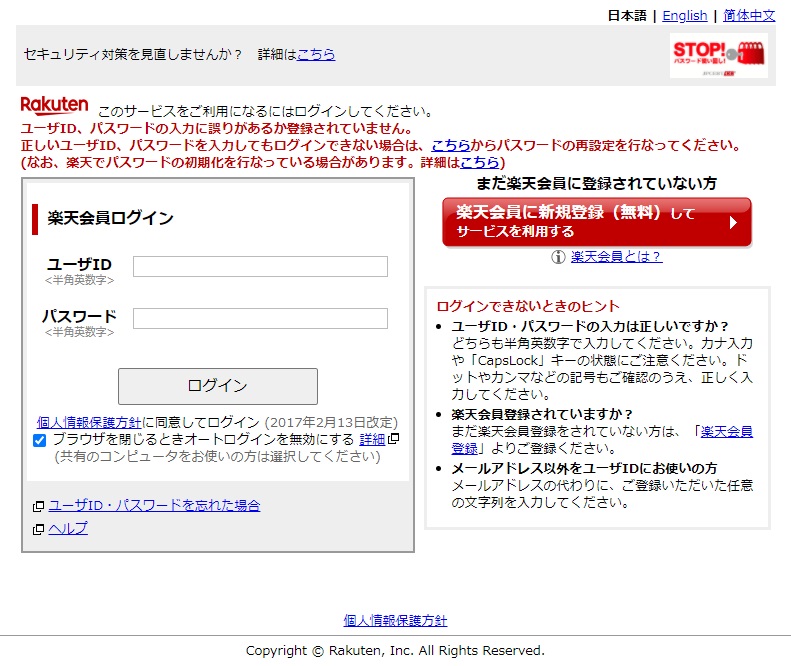This screenshot has height=666, width=791.
Task: Click 楽天会員に新規登録（無料） red button
Action: coord(597,222)
